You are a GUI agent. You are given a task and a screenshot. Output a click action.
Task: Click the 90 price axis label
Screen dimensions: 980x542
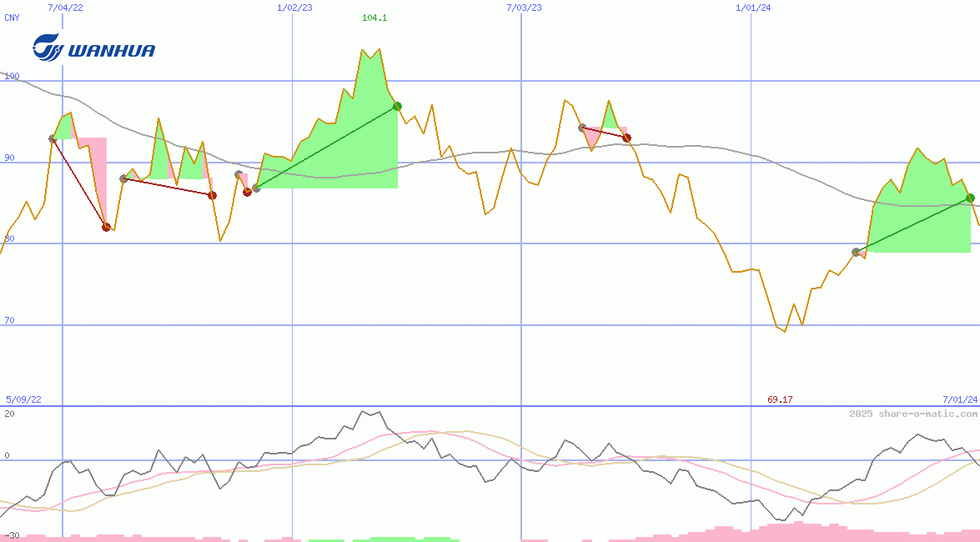tap(9, 158)
